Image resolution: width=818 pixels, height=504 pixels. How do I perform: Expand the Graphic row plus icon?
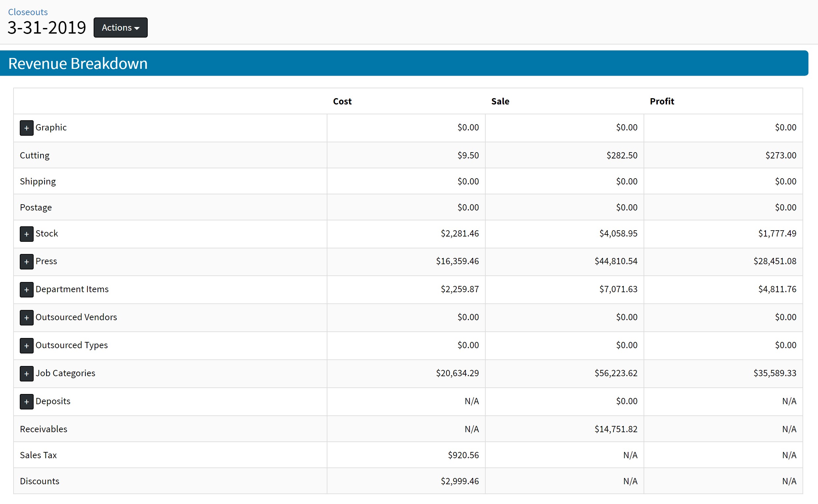click(x=26, y=128)
